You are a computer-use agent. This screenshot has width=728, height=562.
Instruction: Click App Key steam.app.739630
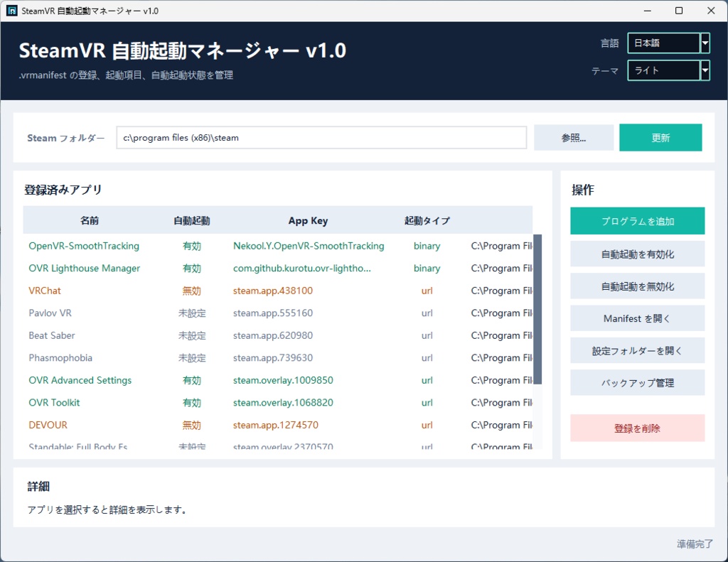pyautogui.click(x=273, y=358)
